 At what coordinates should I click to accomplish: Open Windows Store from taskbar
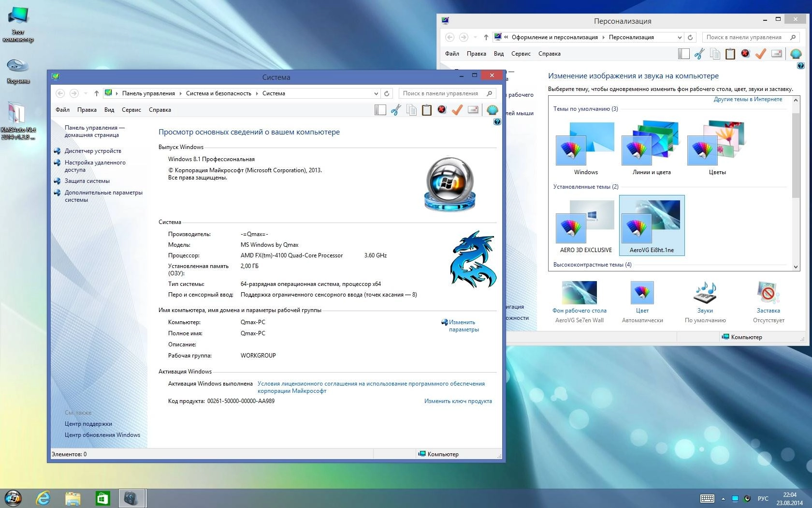(x=102, y=498)
